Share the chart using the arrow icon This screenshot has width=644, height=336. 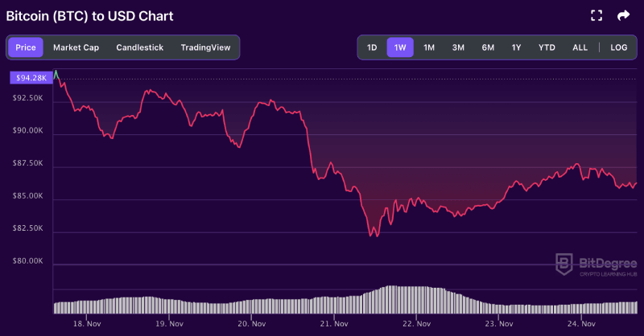coord(623,15)
